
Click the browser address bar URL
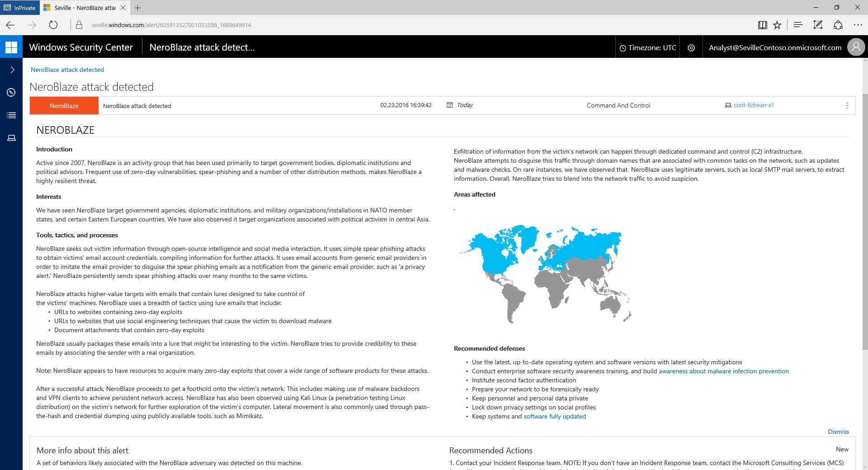171,25
